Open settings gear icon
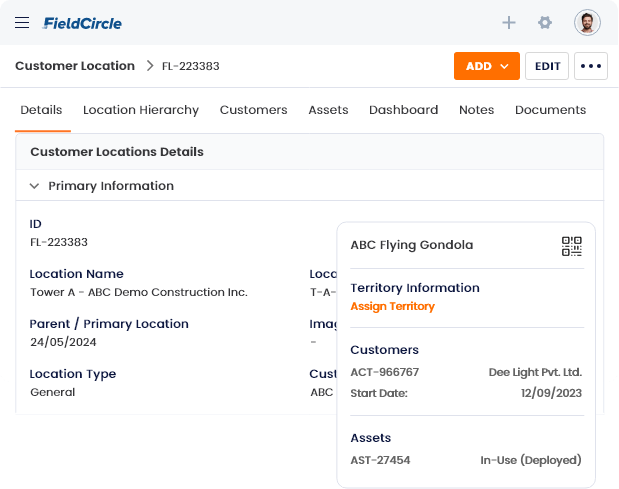The height and width of the screenshot is (489, 619). pyautogui.click(x=545, y=22)
